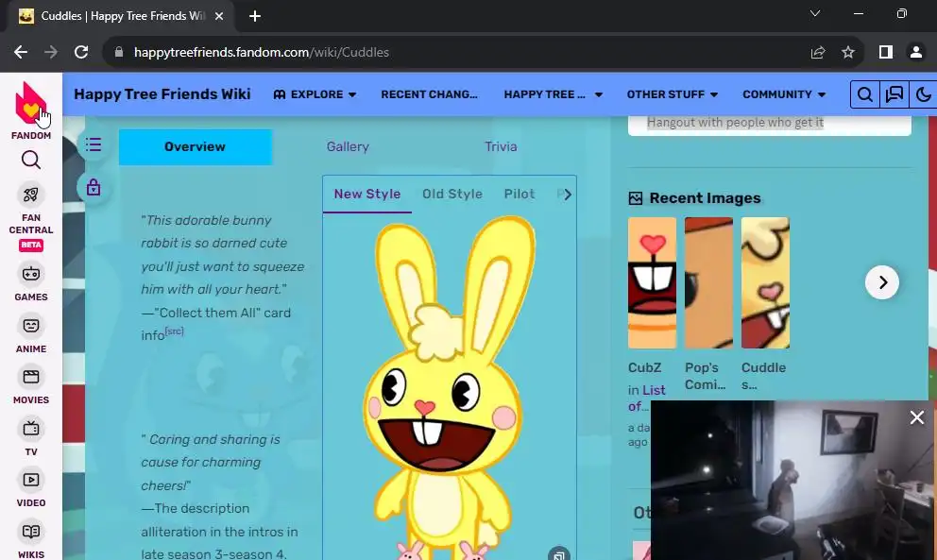Image resolution: width=937 pixels, height=560 pixels.
Task: Show next recent images arrow
Action: 882,282
